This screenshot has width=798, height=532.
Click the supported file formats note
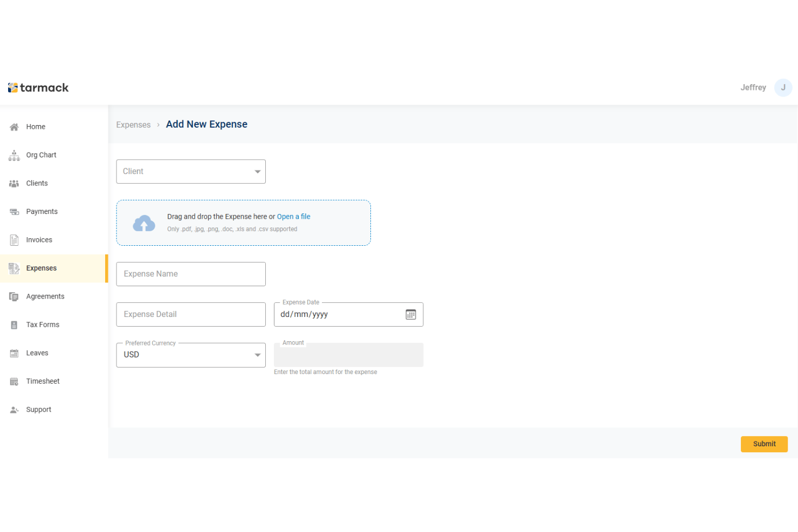point(232,230)
